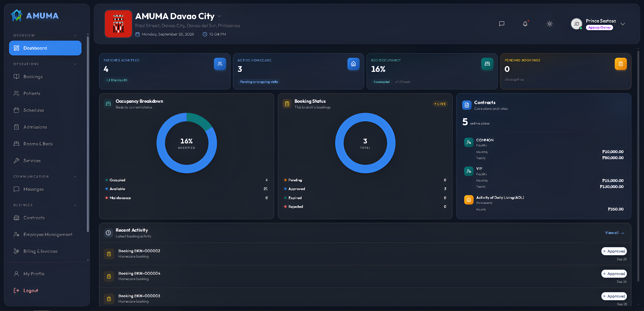Click the ADL homecare plan icon
644x311 pixels.
(x=469, y=200)
